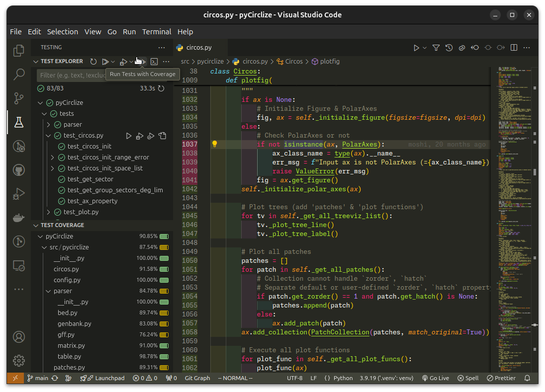Run all tests with the Run Tests icon

point(106,62)
